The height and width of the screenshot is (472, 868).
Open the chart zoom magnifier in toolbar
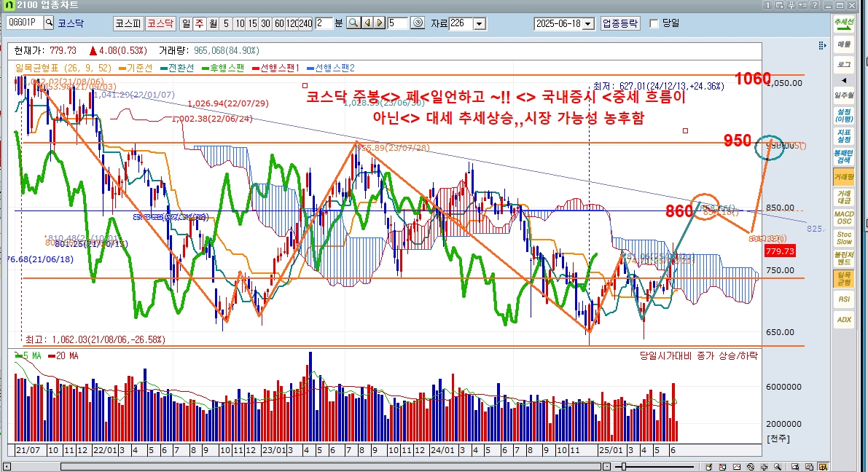(353, 23)
